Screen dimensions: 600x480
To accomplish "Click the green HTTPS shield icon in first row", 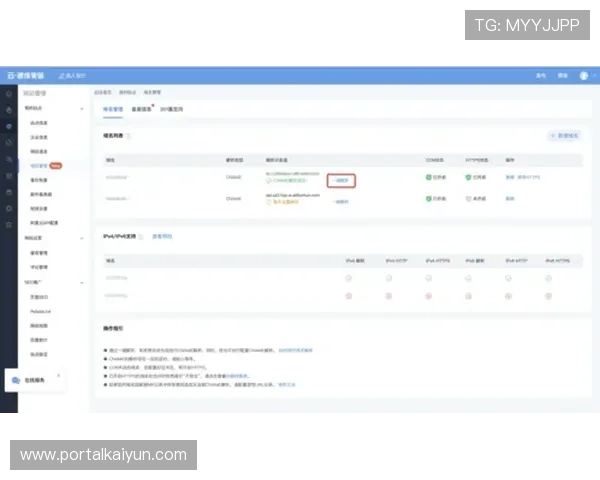I will 468,177.
